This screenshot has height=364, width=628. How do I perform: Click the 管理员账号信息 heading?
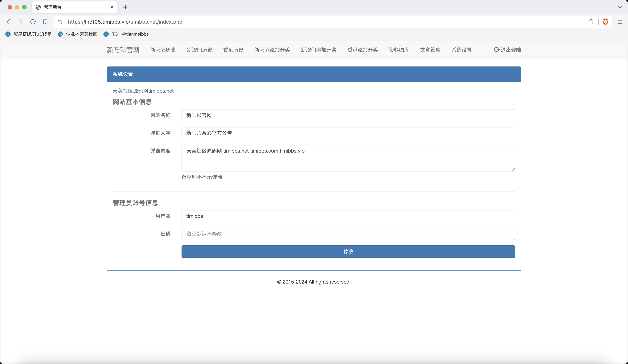pos(135,203)
